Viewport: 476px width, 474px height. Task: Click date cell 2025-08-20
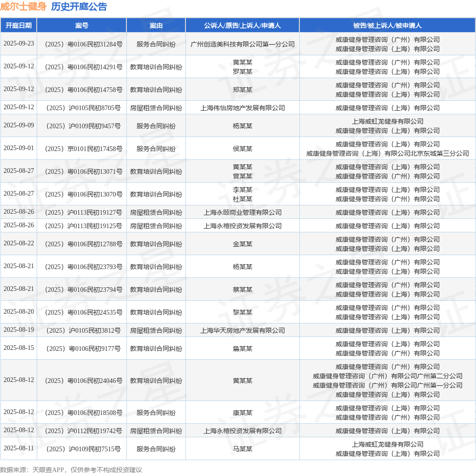19,311
